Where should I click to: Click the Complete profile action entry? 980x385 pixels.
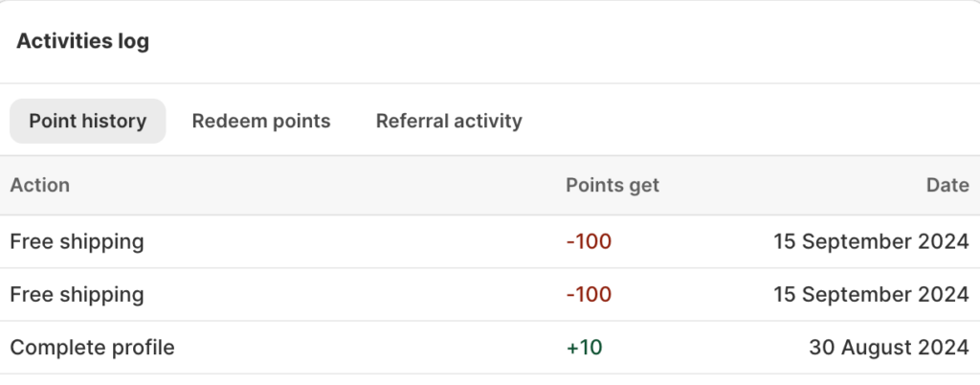click(x=92, y=348)
